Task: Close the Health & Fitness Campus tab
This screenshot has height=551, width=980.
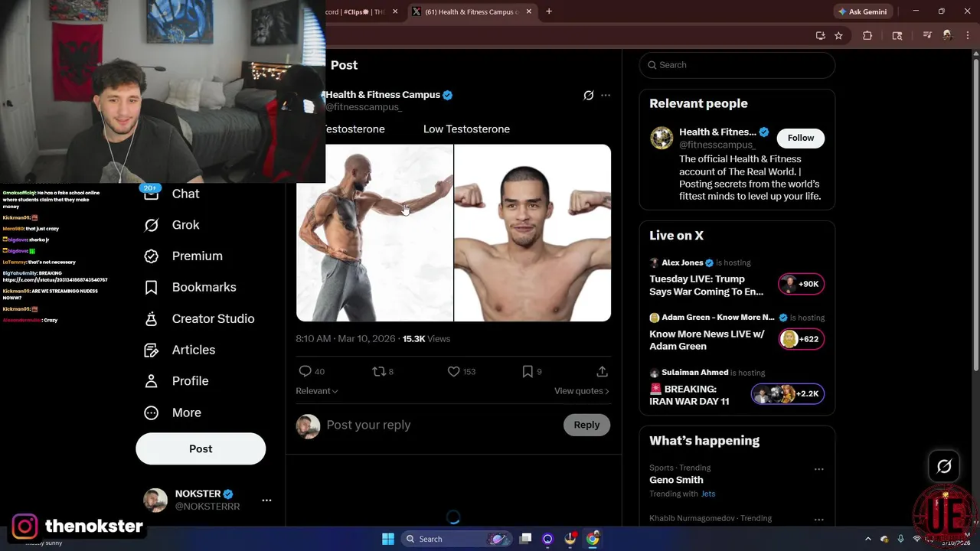Action: click(x=528, y=11)
